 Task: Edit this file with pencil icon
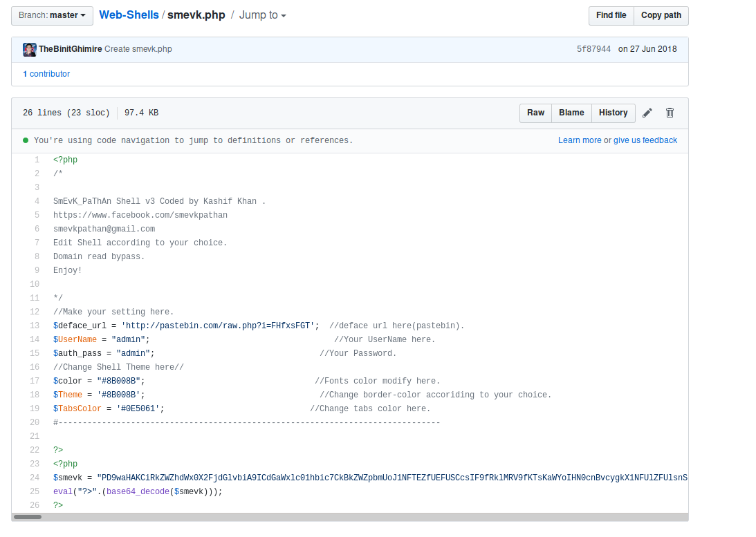[647, 113]
